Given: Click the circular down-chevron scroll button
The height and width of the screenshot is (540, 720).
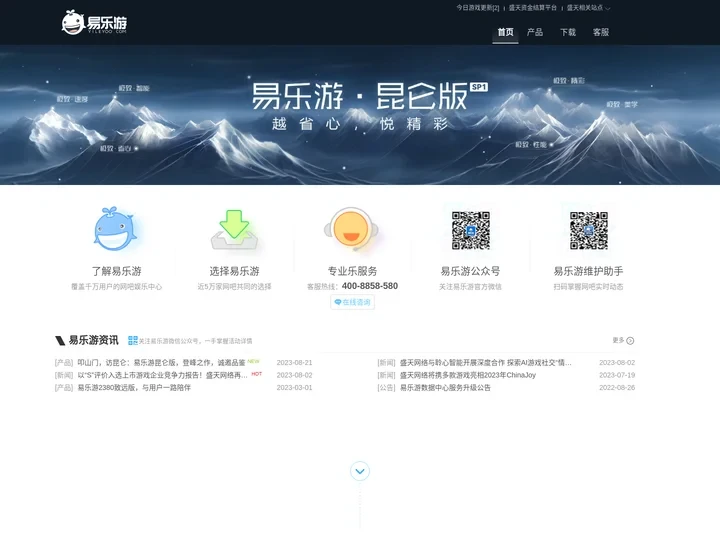Looking at the screenshot, I should tap(360, 471).
